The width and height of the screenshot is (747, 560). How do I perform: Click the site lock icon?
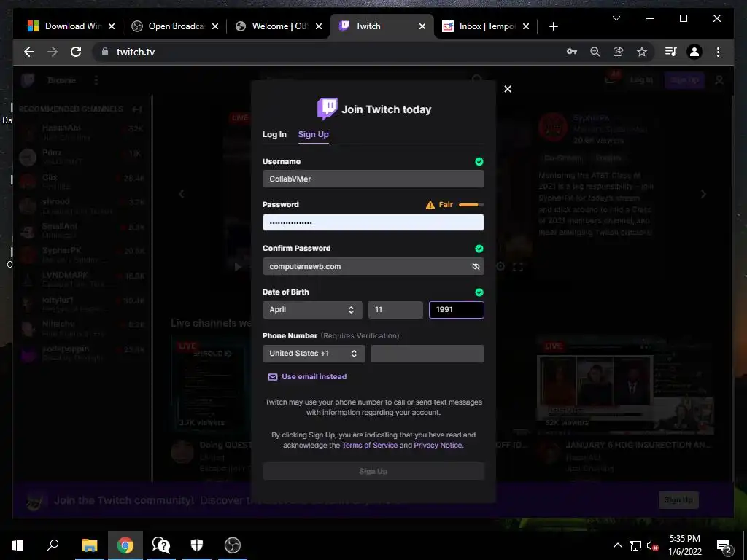[x=105, y=52]
